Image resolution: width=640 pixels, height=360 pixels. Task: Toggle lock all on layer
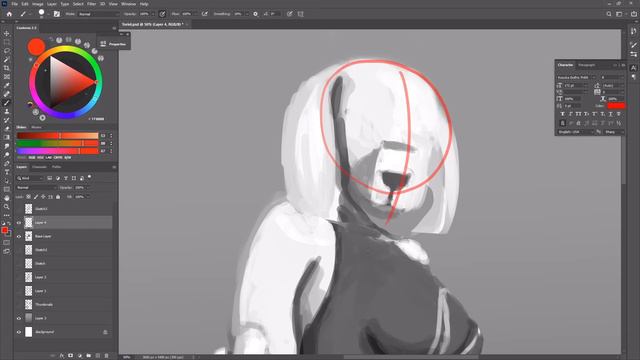pos(58,197)
